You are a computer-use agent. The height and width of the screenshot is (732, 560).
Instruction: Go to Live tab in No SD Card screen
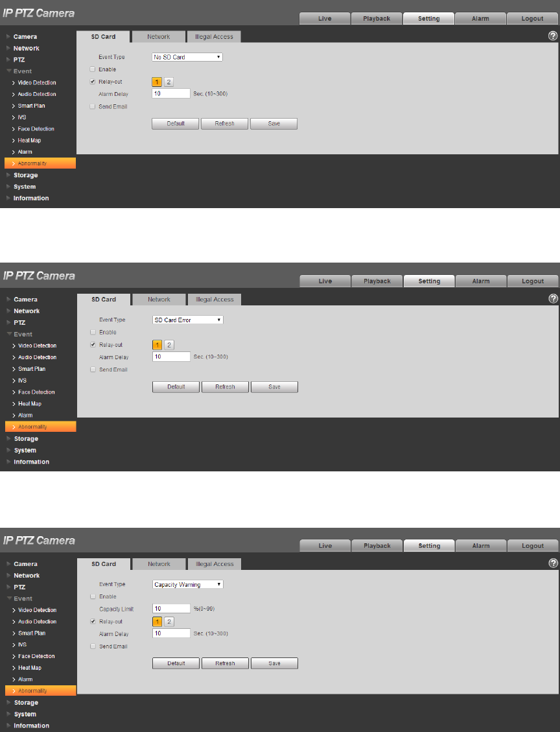[325, 18]
